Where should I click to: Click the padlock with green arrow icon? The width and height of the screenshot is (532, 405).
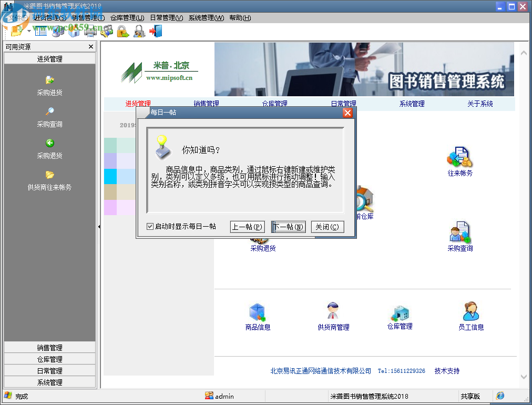pyautogui.click(x=123, y=31)
